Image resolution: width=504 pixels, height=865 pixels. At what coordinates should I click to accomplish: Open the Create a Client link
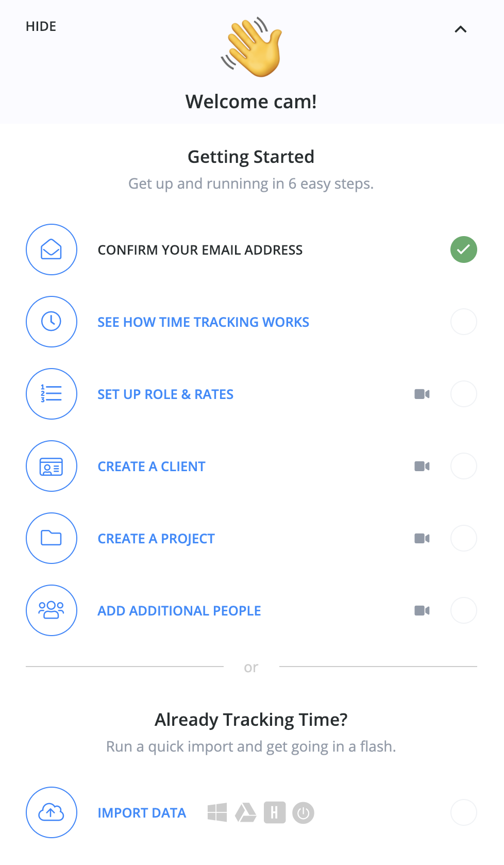point(152,467)
